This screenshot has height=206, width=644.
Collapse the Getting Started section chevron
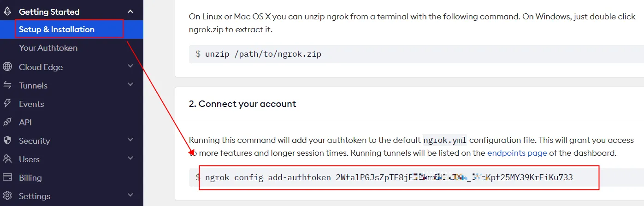(130, 12)
